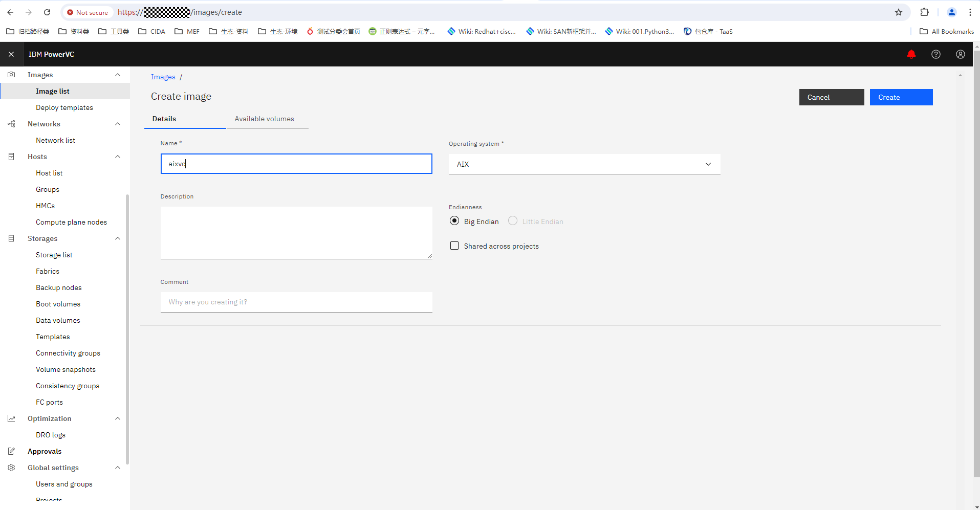Screen dimensions: 980x510
Task: Open the Chrome three-dot menu
Action: [970, 12]
